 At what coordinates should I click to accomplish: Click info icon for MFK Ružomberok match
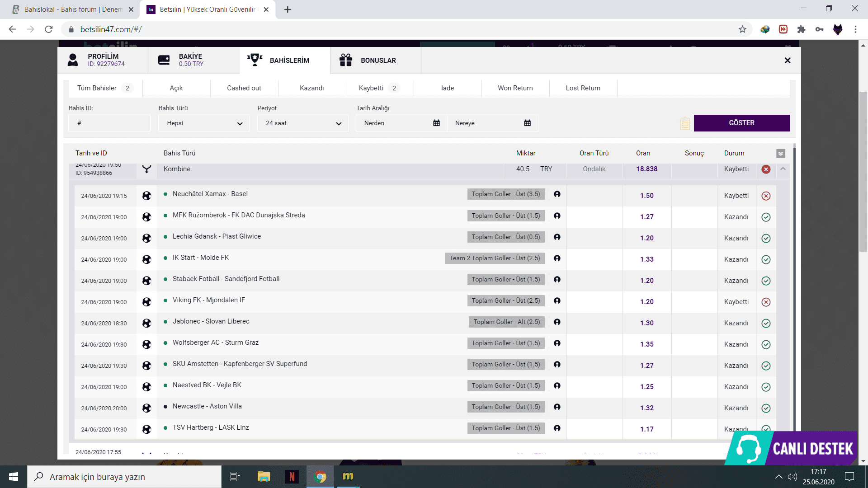557,216
